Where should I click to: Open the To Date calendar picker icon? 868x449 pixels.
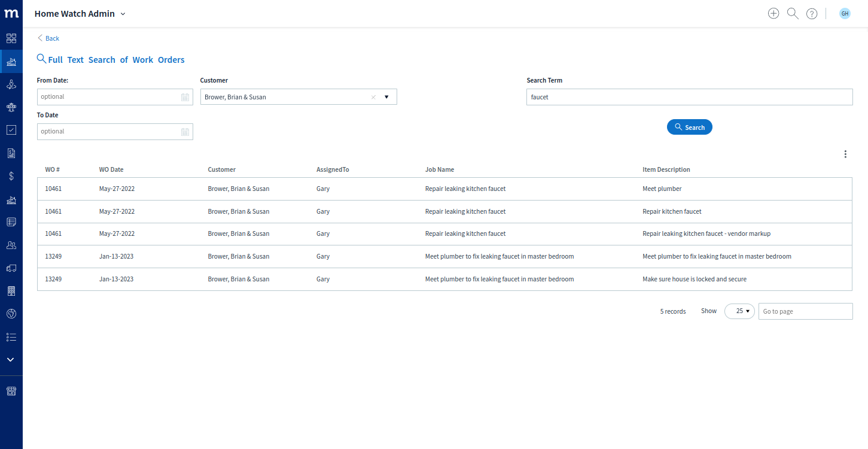coord(185,132)
